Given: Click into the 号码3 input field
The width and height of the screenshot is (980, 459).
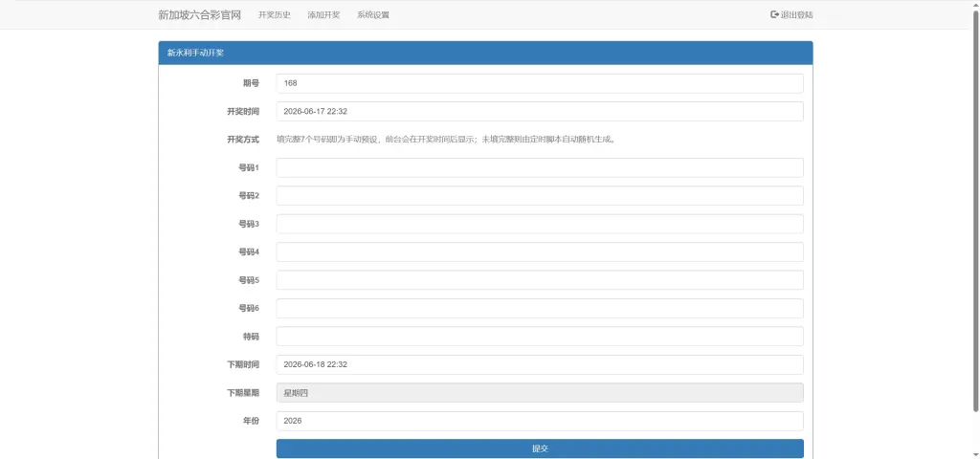Looking at the screenshot, I should tap(540, 224).
